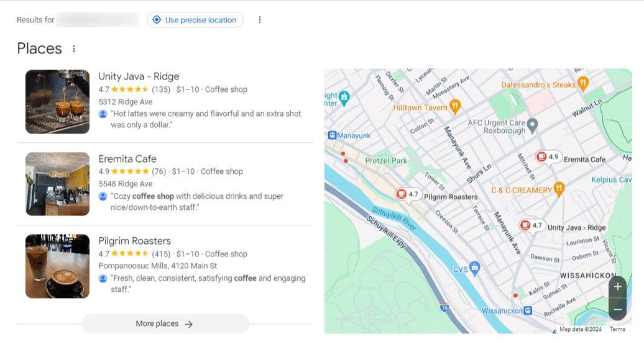
Task: Click the C & C Creamery restaurant pin
Action: point(559,189)
